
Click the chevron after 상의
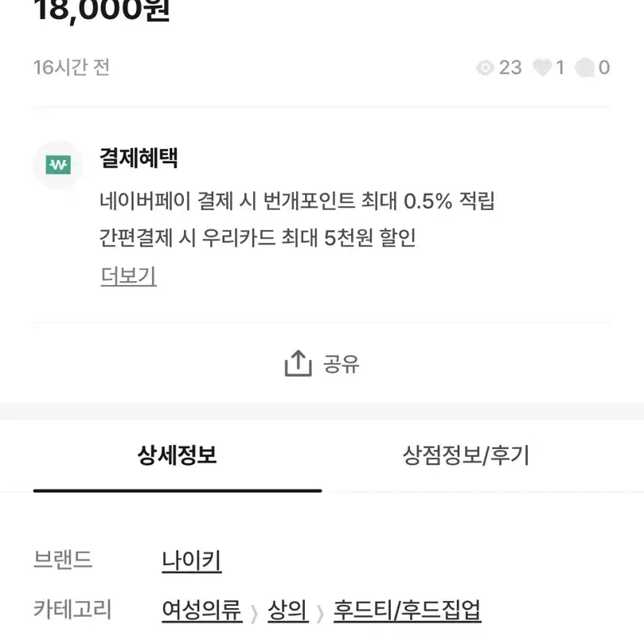(x=321, y=614)
